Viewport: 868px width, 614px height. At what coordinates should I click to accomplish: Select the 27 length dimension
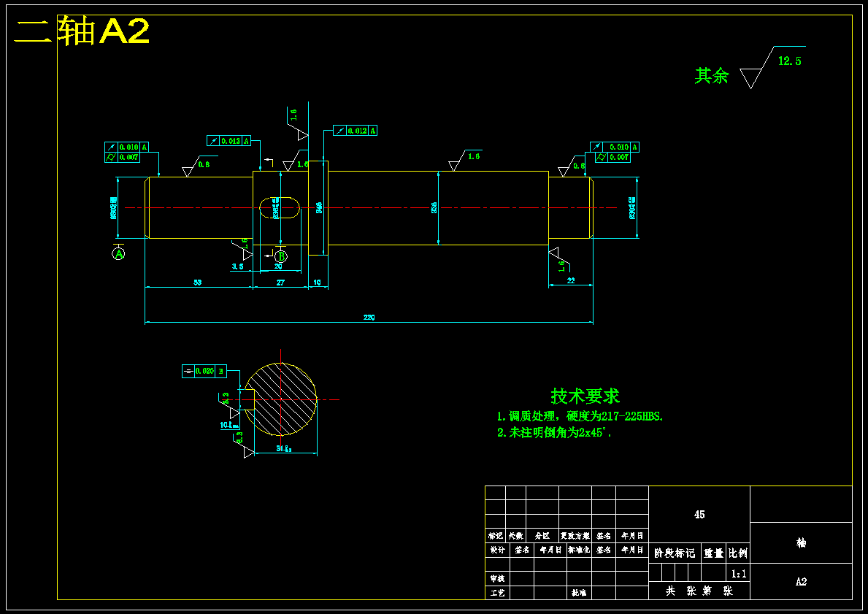click(x=280, y=283)
